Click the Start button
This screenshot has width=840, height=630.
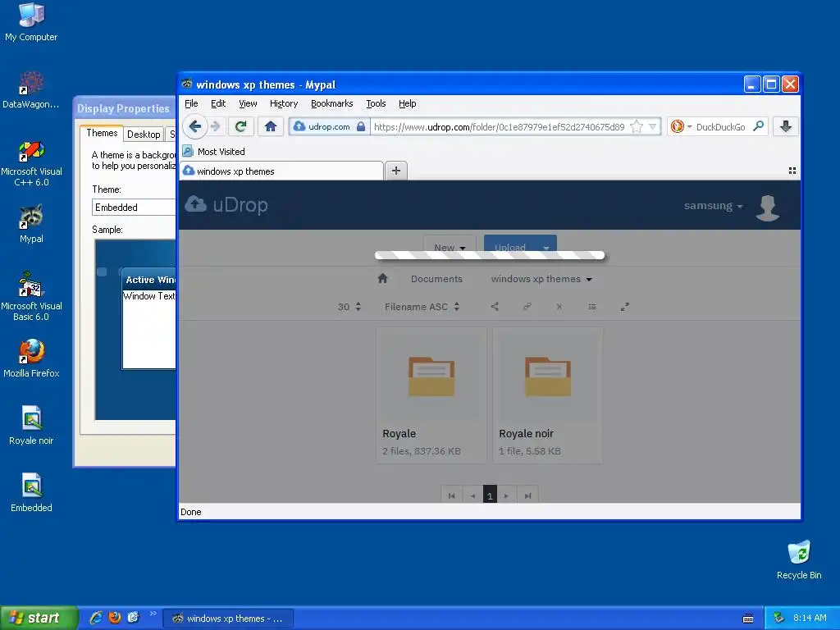pyautogui.click(x=39, y=618)
